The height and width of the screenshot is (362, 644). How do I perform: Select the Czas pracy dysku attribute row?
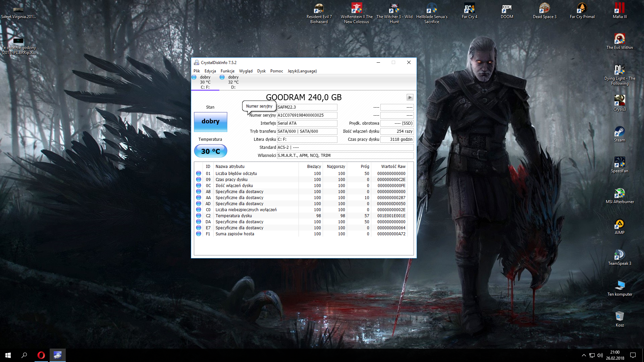point(301,180)
